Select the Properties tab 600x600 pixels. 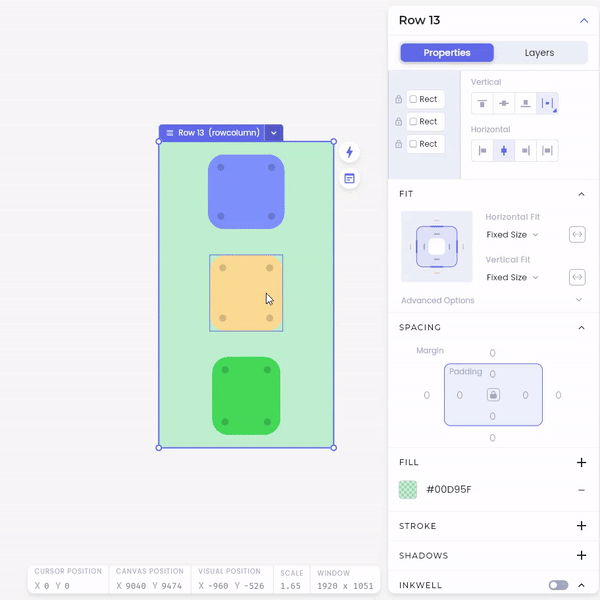(447, 53)
